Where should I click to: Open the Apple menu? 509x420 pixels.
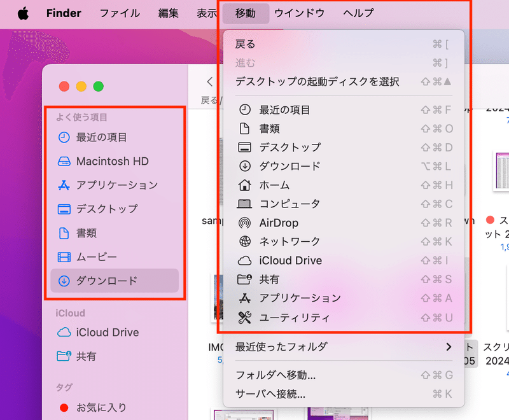click(23, 13)
